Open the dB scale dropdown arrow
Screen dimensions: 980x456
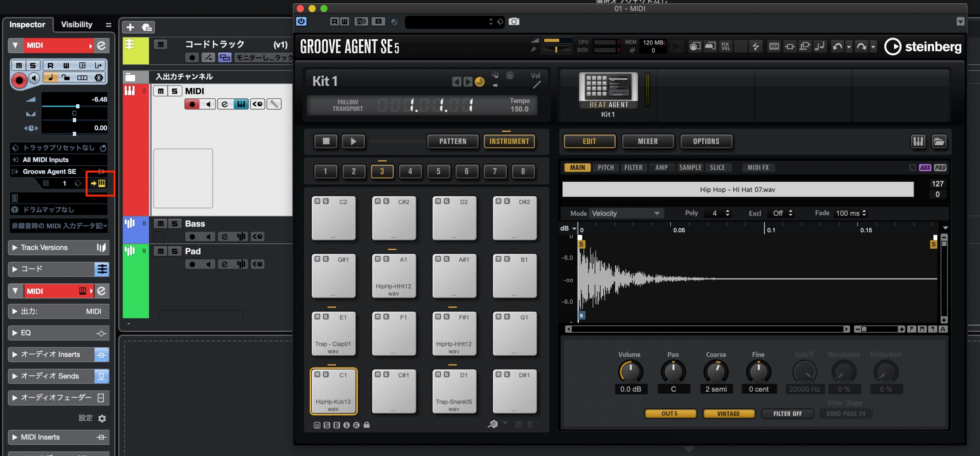574,229
